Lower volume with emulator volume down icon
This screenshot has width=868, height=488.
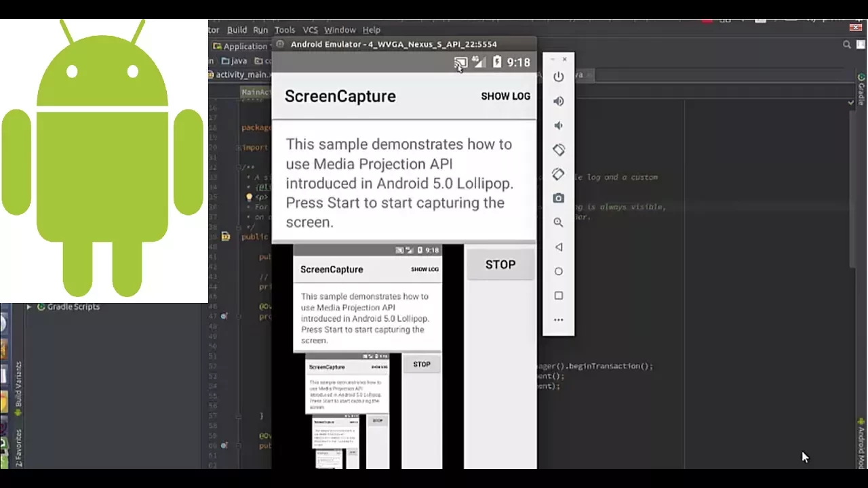click(x=558, y=125)
